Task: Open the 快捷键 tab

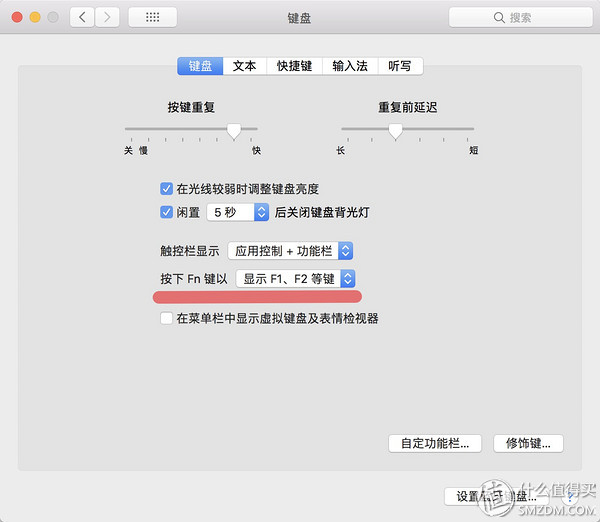Action: pos(295,66)
